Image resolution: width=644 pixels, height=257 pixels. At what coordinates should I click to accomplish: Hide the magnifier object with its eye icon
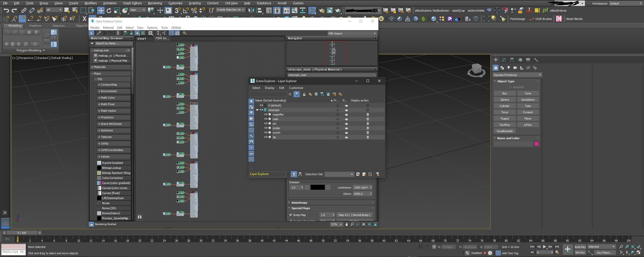266,115
